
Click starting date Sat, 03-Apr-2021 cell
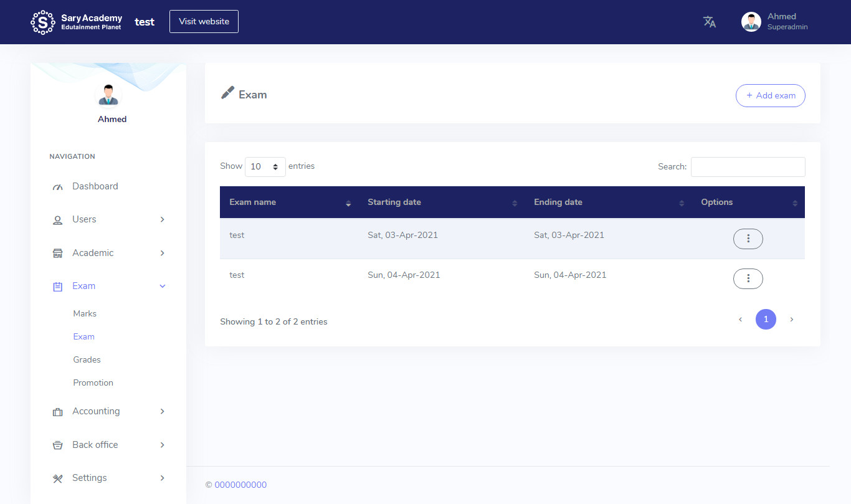pyautogui.click(x=403, y=235)
